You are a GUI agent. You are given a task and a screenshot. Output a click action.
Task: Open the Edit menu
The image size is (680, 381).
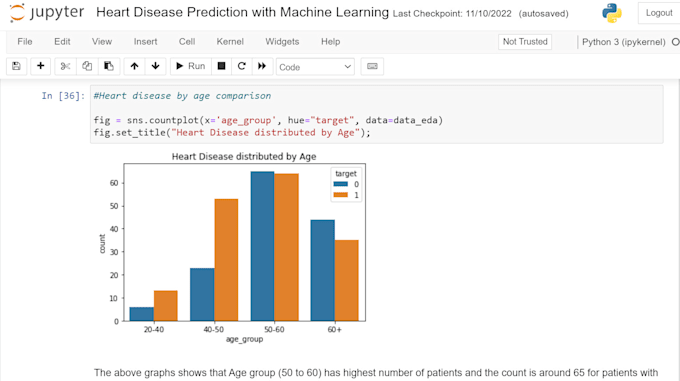62,42
